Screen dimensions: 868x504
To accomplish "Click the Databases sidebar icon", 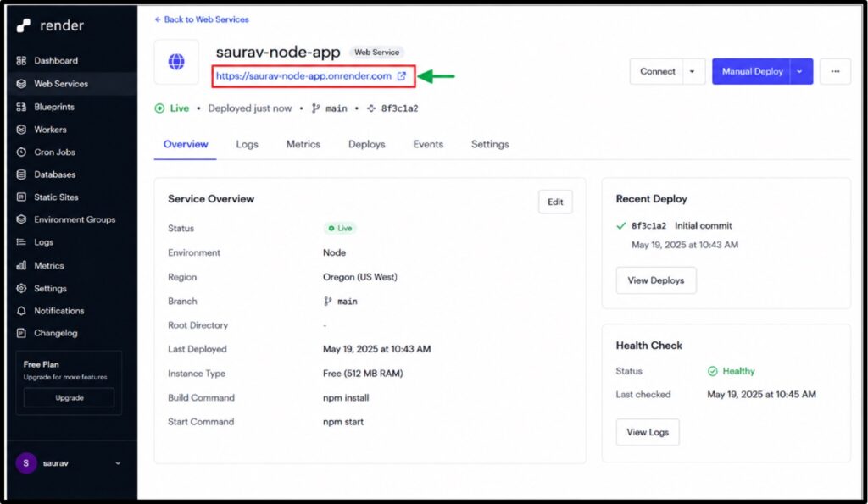I will tap(21, 174).
